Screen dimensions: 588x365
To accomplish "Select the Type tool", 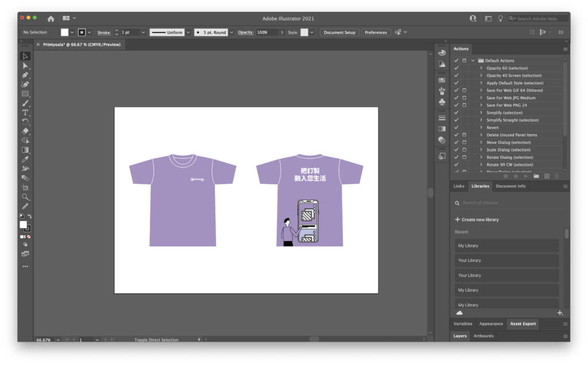I will (x=25, y=112).
